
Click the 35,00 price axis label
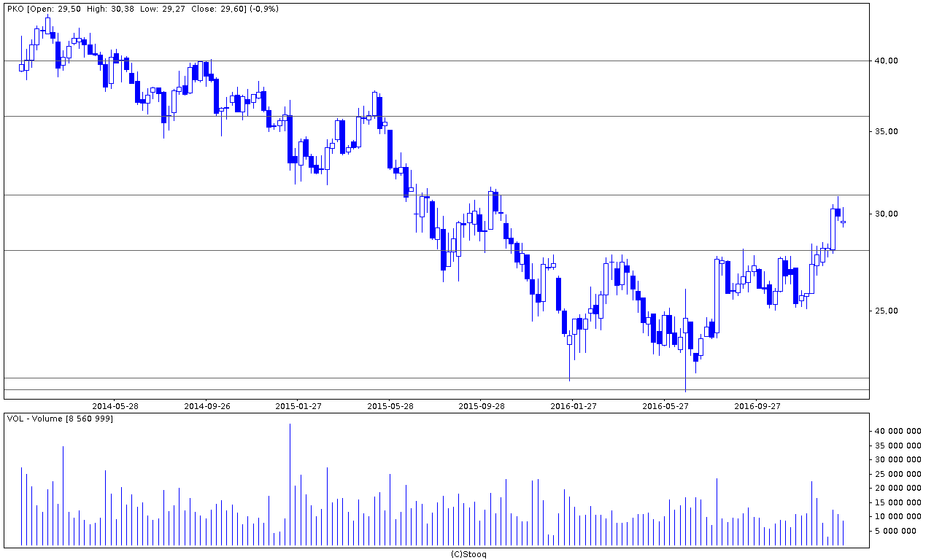tap(887, 131)
